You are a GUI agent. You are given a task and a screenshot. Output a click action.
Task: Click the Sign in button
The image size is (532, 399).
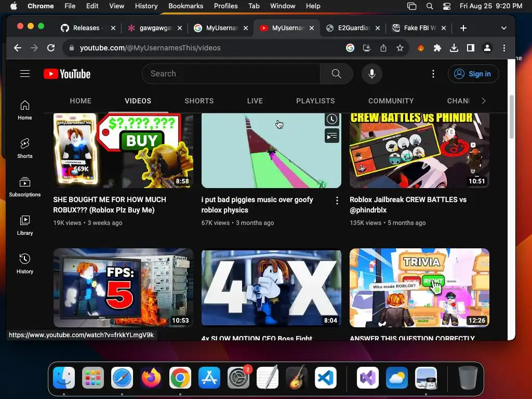tap(473, 74)
